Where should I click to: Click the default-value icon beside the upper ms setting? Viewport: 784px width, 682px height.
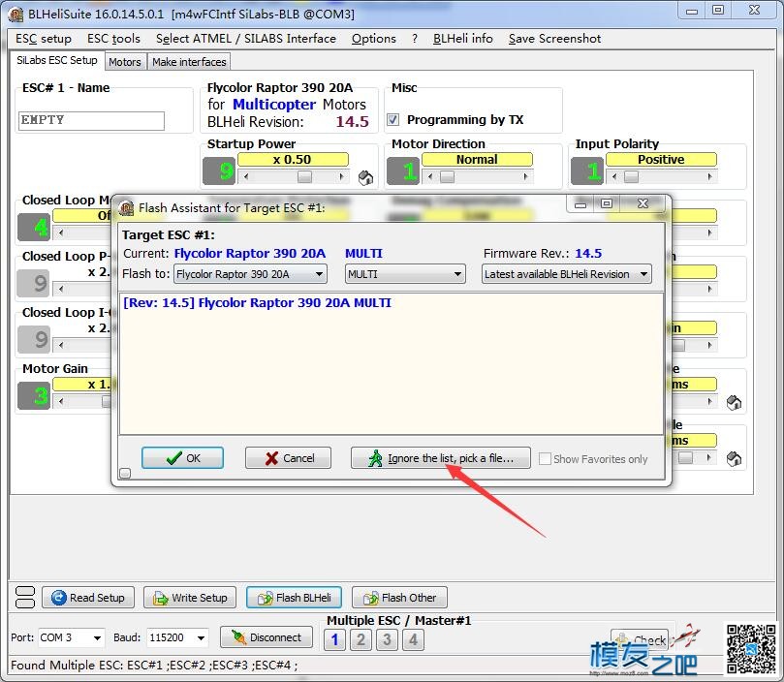(x=734, y=402)
